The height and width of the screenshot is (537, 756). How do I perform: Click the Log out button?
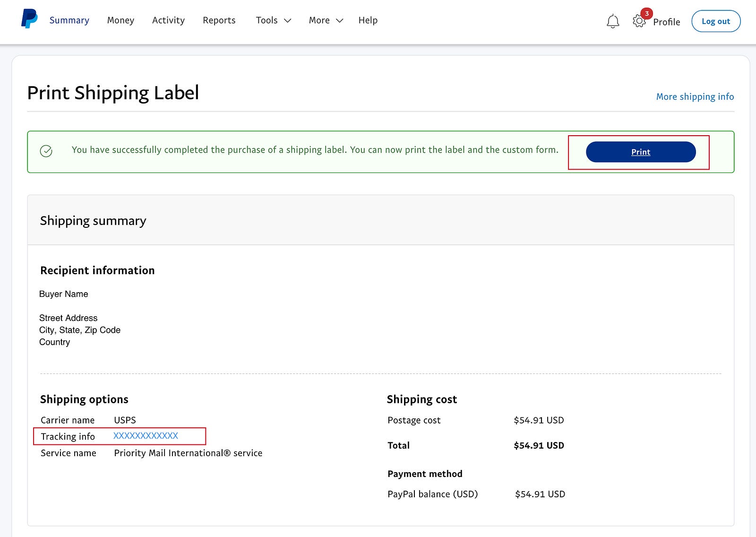point(716,21)
